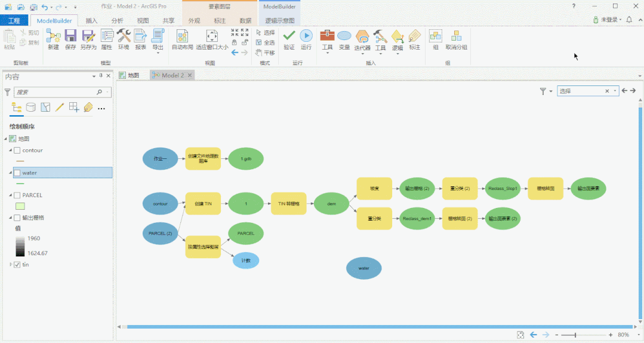Click the 报表 (Report) icon
The image size is (644, 343).
point(140,36)
